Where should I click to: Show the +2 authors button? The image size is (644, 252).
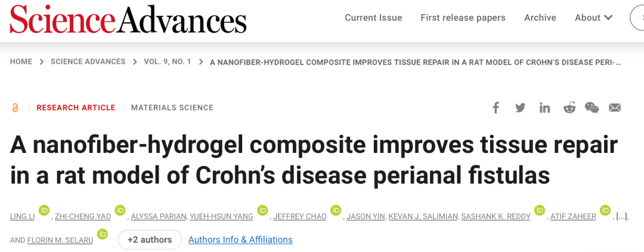[150, 239]
